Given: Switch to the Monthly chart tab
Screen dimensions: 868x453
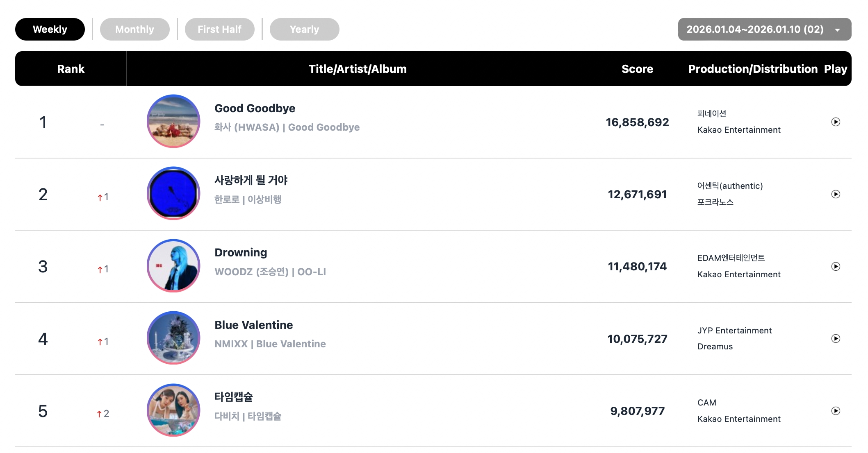Looking at the screenshot, I should [x=134, y=29].
